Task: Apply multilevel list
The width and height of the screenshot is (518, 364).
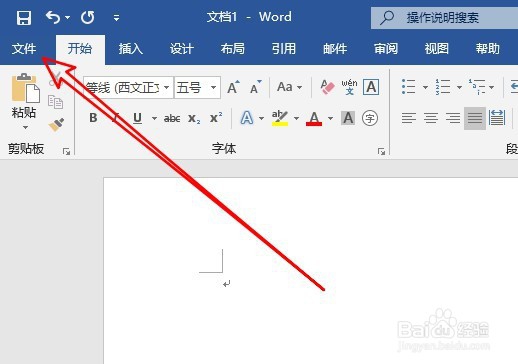Action: [x=477, y=87]
